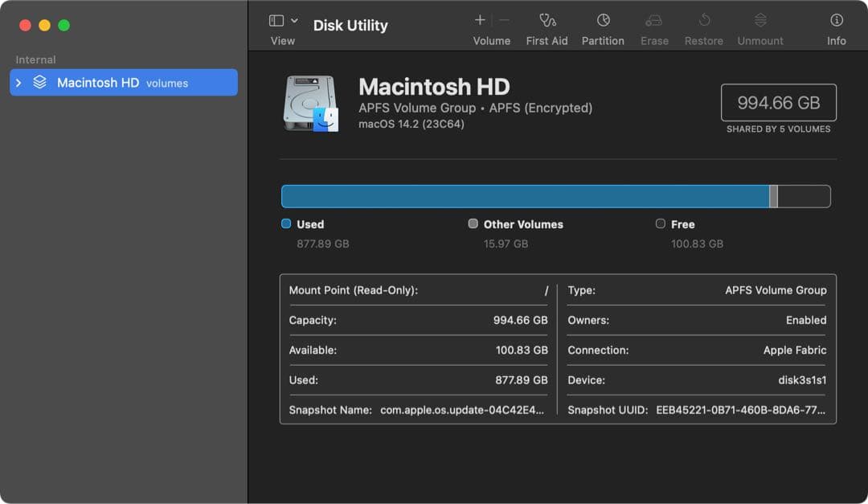Click the remove volume minus button
The height and width of the screenshot is (504, 868).
(503, 19)
